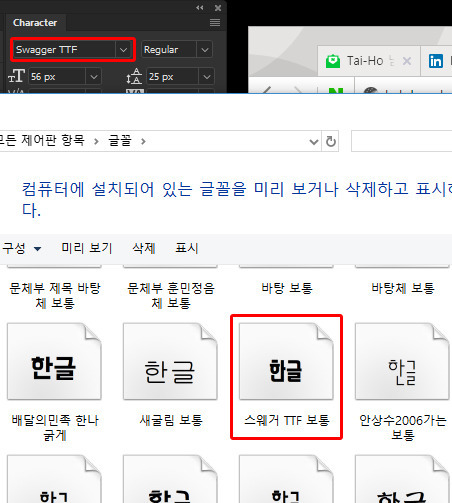Select the 스웨거 TTF 보통 font thumbnail

pyautogui.click(x=286, y=361)
